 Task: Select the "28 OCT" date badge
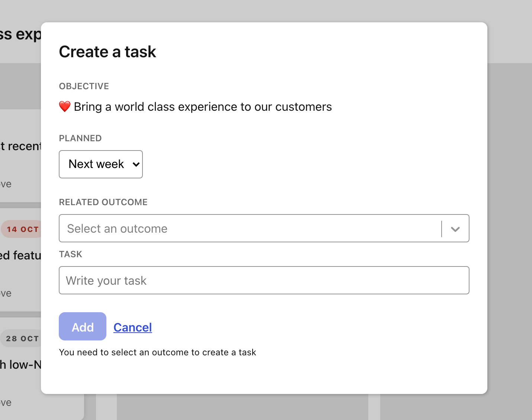tap(22, 339)
